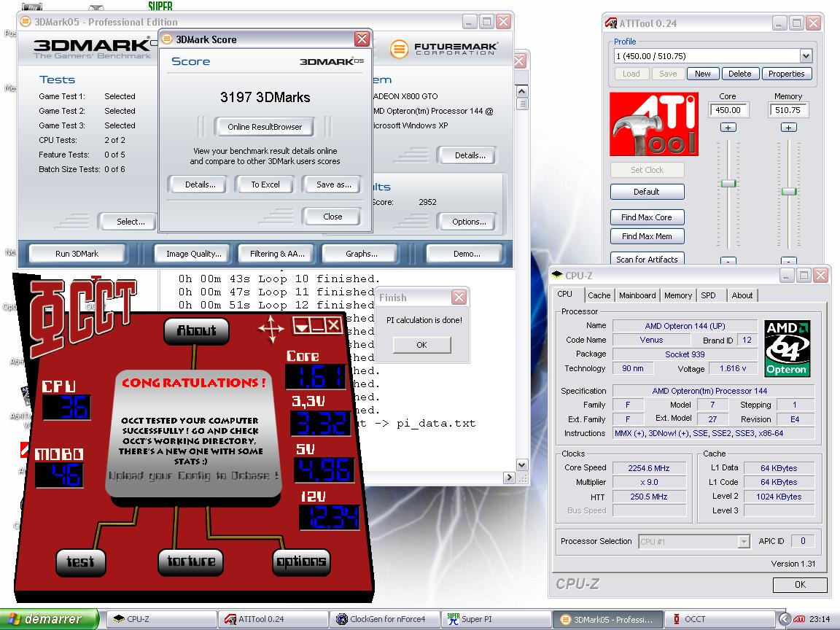This screenshot has width=840, height=630.
Task: Increase Memory clock with plus button
Action: [x=788, y=128]
